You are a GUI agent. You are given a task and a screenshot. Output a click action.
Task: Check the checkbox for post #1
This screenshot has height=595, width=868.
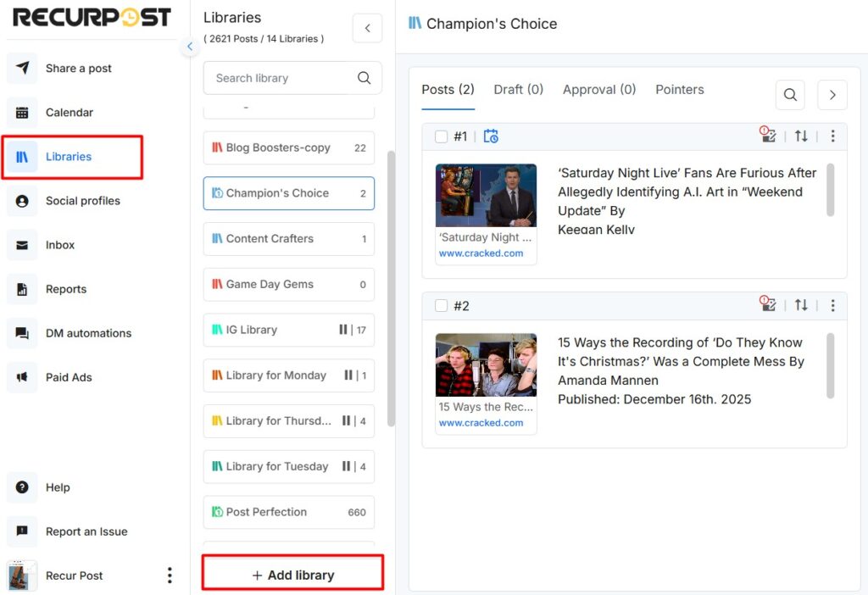[x=441, y=136]
